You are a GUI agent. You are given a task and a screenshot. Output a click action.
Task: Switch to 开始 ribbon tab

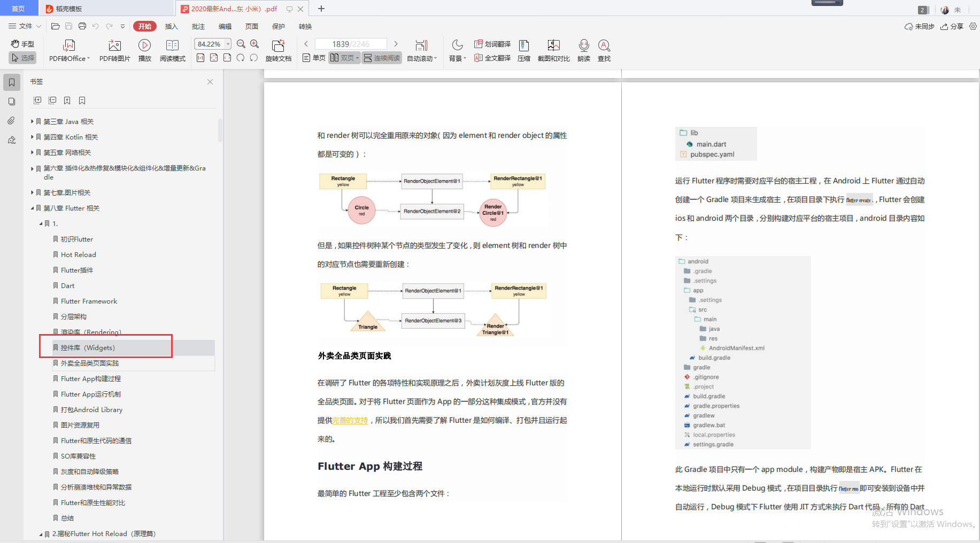[145, 26]
